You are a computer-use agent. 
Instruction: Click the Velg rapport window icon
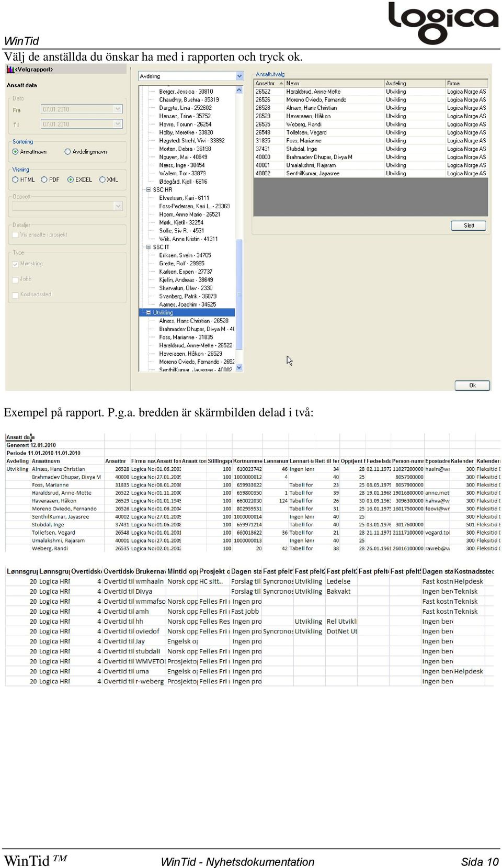[x=10, y=69]
